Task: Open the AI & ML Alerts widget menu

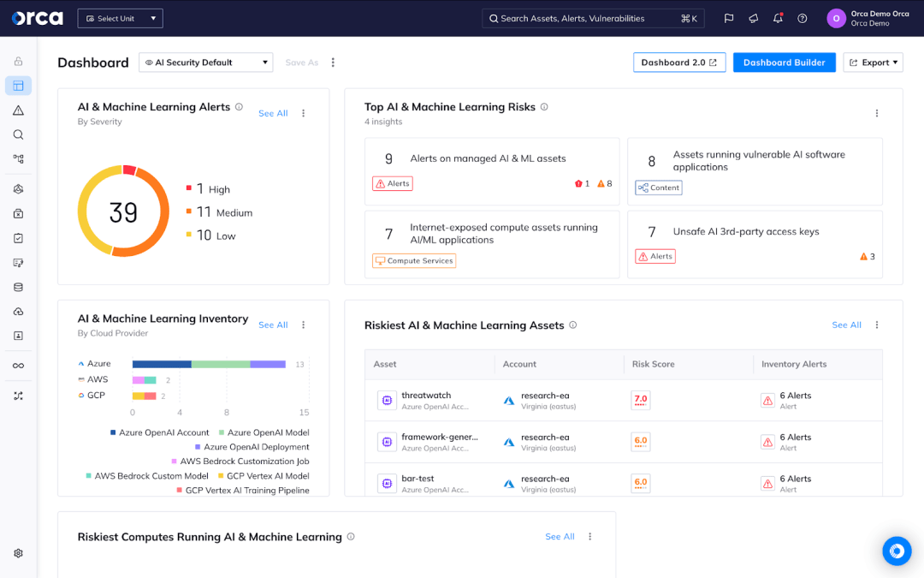Action: [x=304, y=113]
